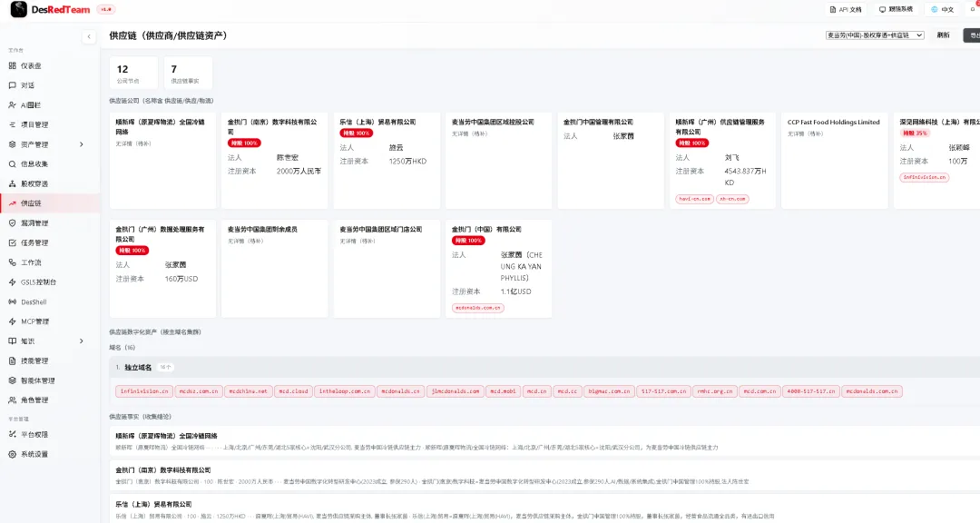Open 技能管理 in the sidebar
Viewport: 980px width, 523px height.
34,361
